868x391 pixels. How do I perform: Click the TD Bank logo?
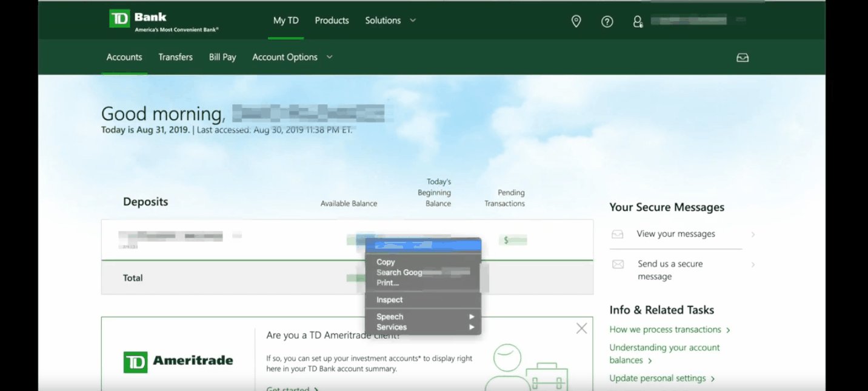pos(134,18)
